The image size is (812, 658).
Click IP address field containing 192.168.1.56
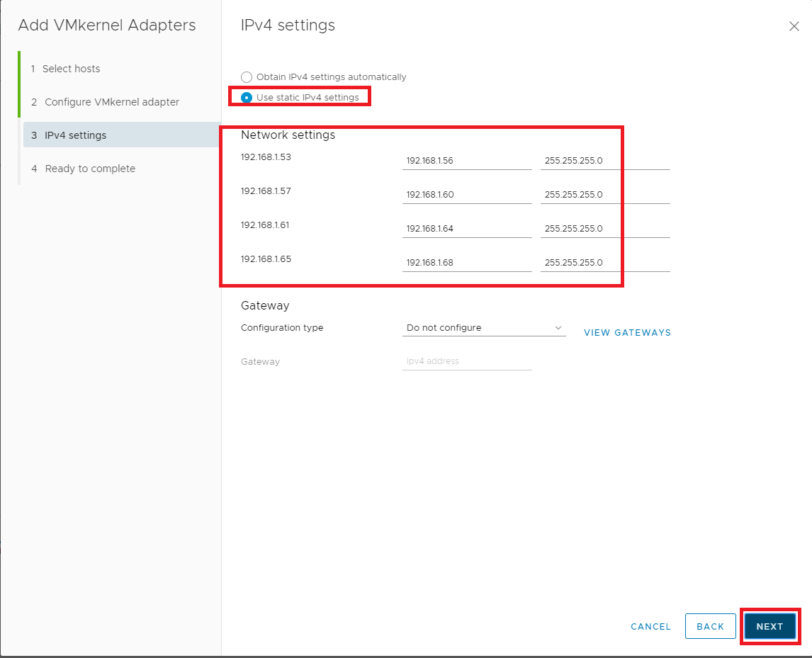(x=466, y=161)
